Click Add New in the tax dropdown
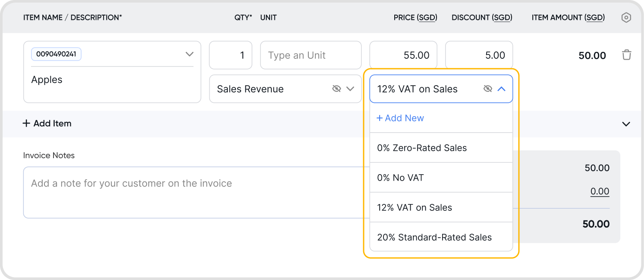This screenshot has width=644, height=280. [400, 118]
